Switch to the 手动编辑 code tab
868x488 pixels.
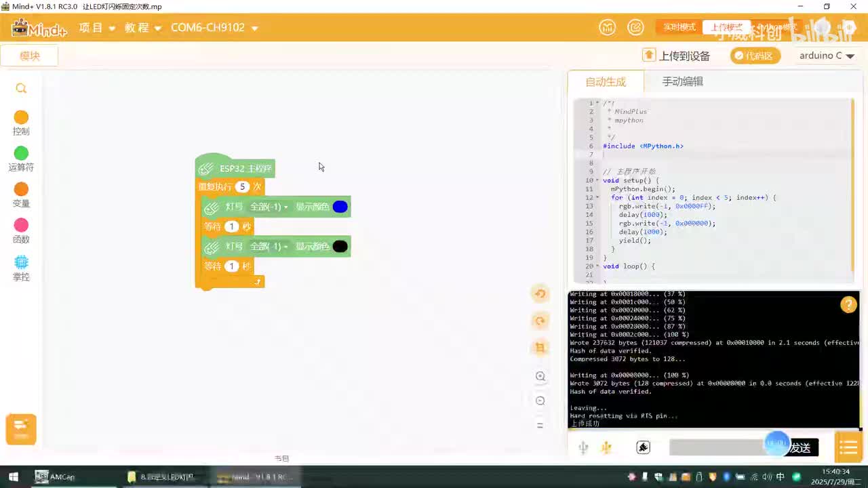pos(682,81)
